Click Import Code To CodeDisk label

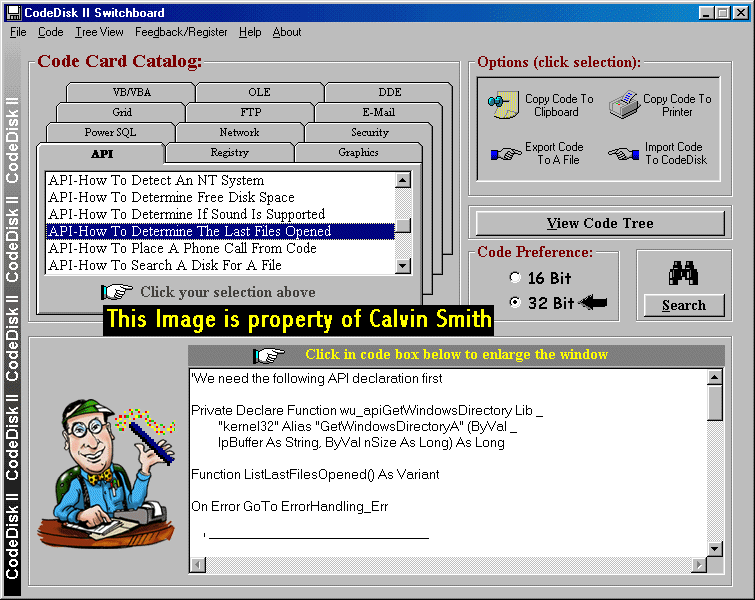click(x=676, y=153)
